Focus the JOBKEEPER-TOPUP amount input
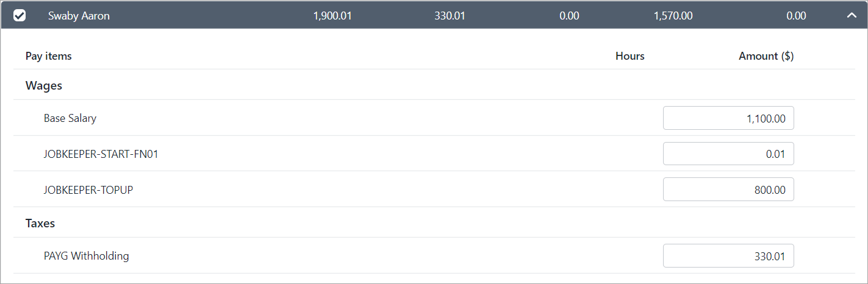Viewport: 868px width, 284px height. (728, 190)
